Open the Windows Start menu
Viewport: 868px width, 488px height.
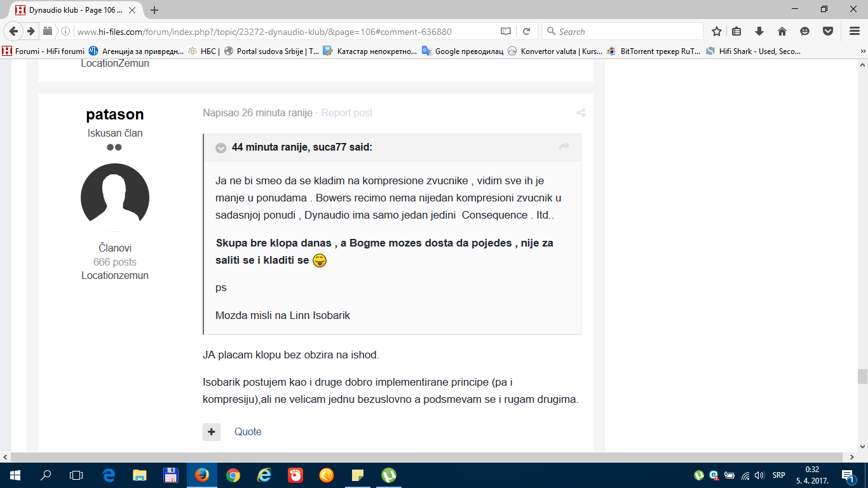click(15, 475)
